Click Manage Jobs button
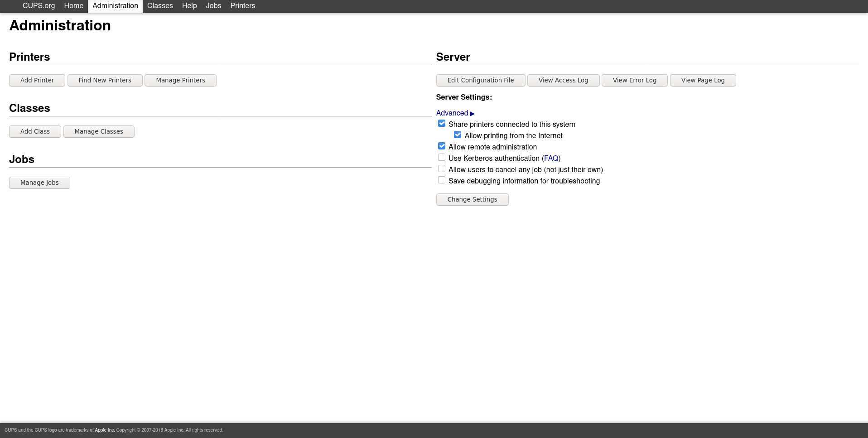 39,183
